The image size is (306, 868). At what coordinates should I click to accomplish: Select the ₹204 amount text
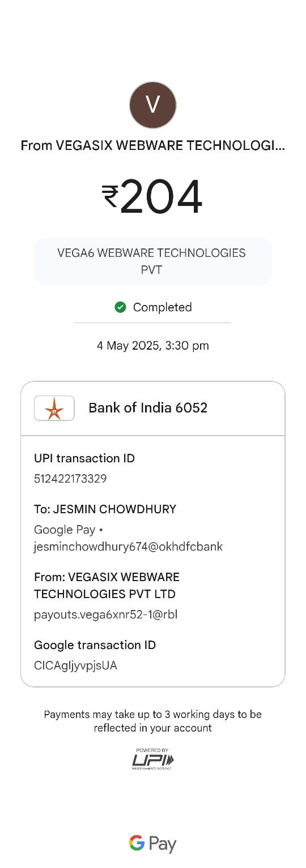[x=152, y=197]
